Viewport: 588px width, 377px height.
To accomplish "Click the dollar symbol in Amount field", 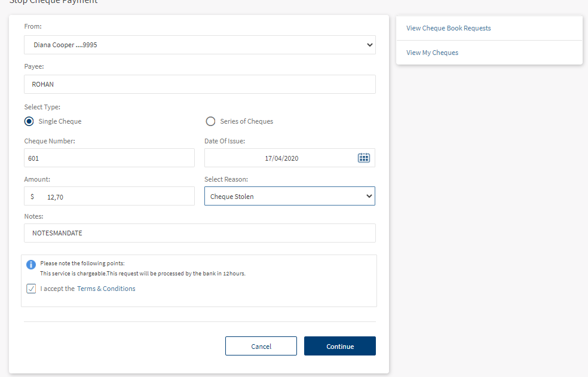I will (x=32, y=197).
